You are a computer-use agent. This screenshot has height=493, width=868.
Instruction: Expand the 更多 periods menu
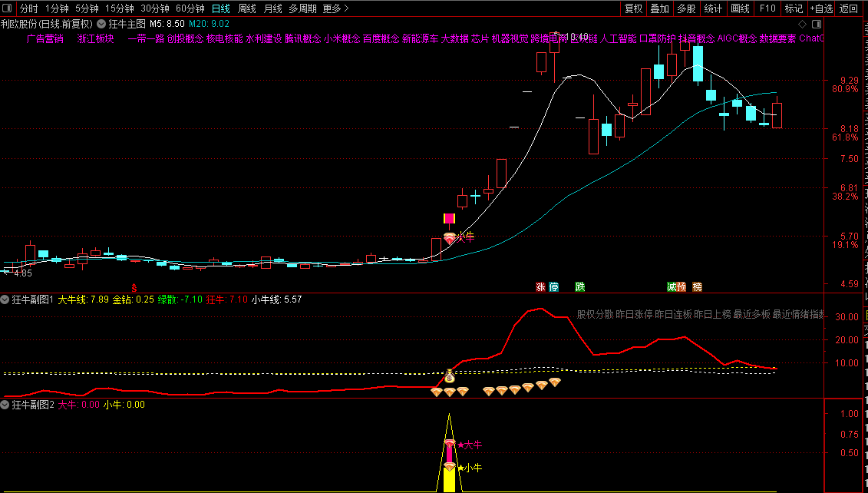pos(336,8)
